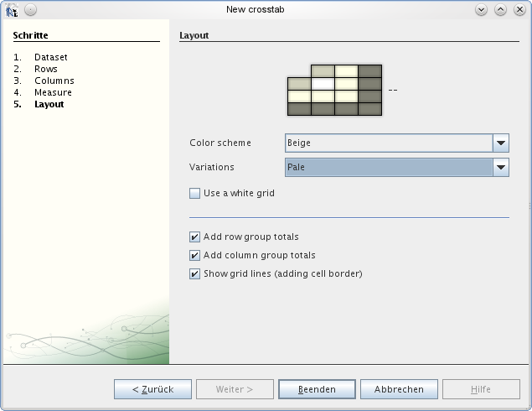532x411 pixels.
Task: Click the application icon in title bar
Action: tap(12, 10)
